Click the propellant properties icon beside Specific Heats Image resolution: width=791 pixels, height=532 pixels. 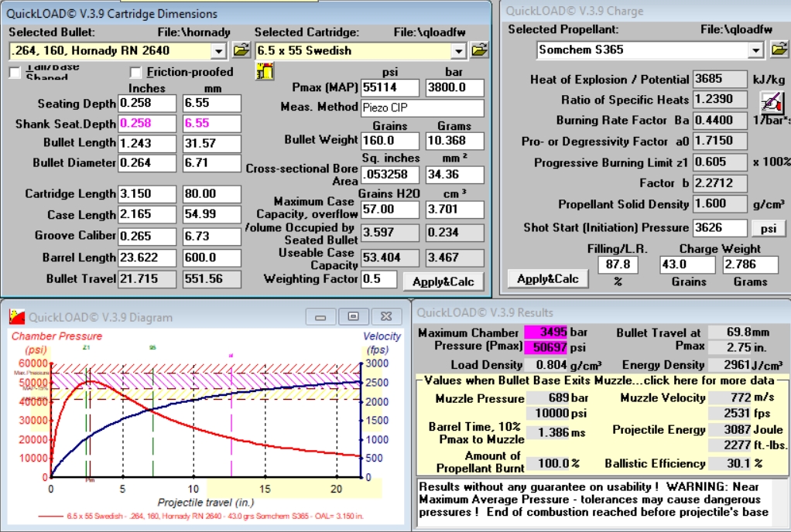click(769, 100)
